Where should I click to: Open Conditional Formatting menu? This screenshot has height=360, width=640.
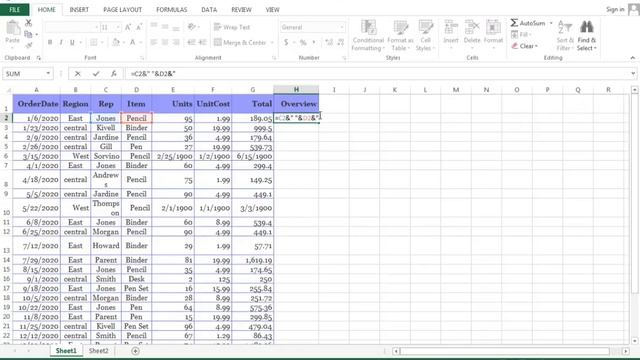pyautogui.click(x=368, y=36)
